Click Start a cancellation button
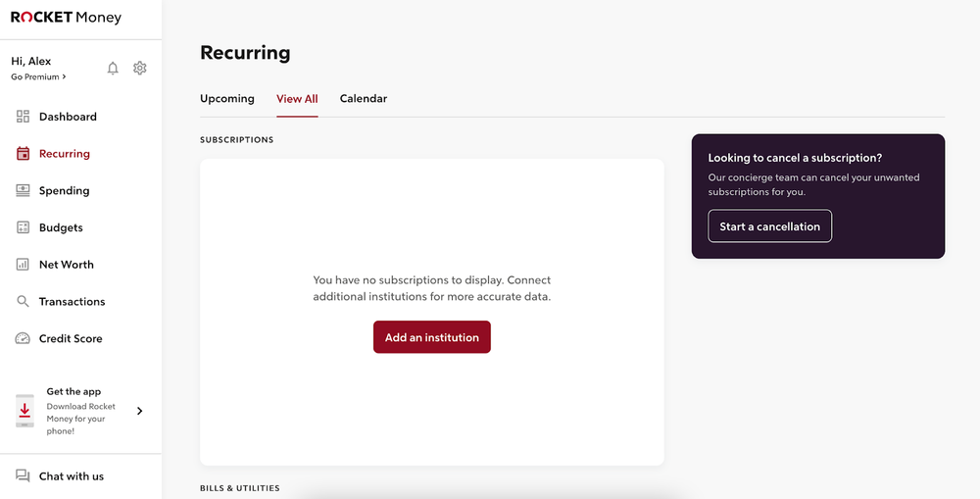 [769, 226]
